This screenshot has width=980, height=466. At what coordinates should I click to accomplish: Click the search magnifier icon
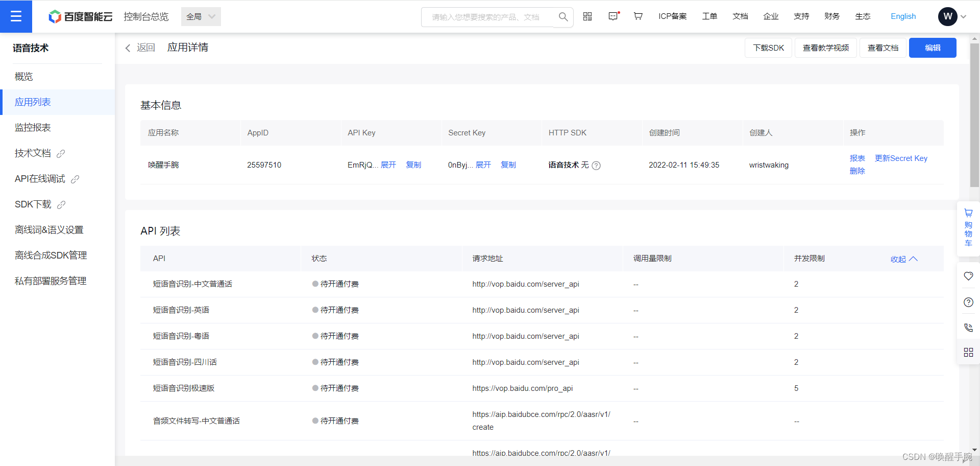(x=563, y=17)
